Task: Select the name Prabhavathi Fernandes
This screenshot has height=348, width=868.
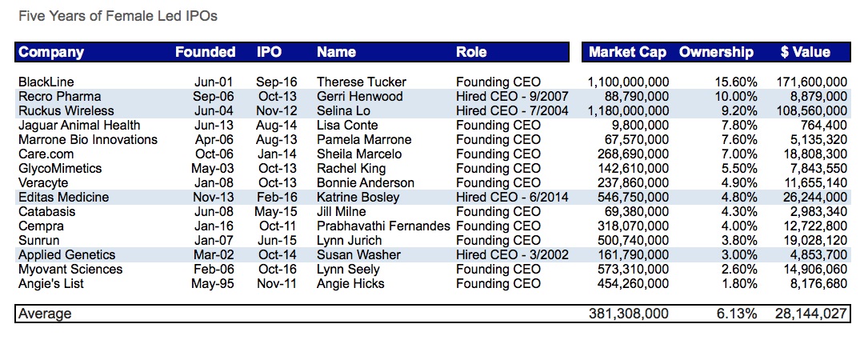Action: [x=383, y=226]
